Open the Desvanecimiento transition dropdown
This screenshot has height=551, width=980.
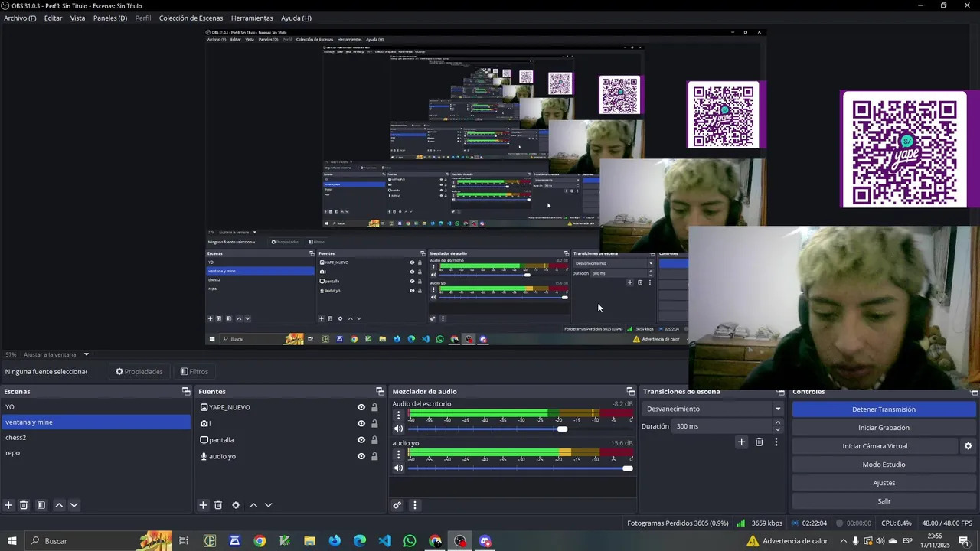pyautogui.click(x=712, y=409)
